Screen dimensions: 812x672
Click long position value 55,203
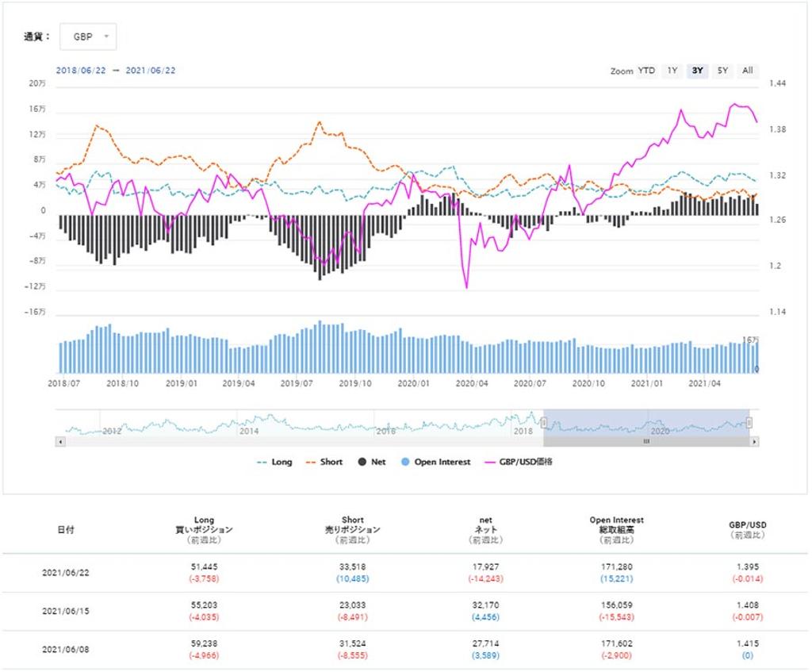204,605
